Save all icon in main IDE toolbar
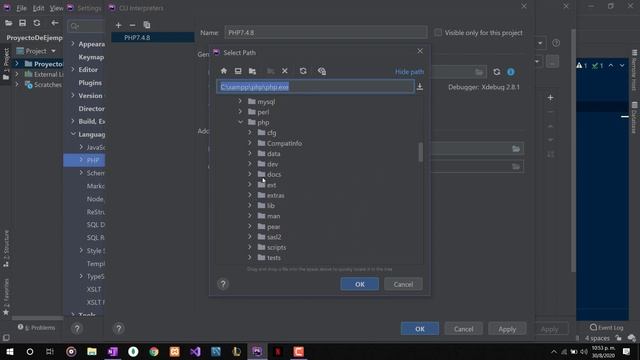 (22, 23)
